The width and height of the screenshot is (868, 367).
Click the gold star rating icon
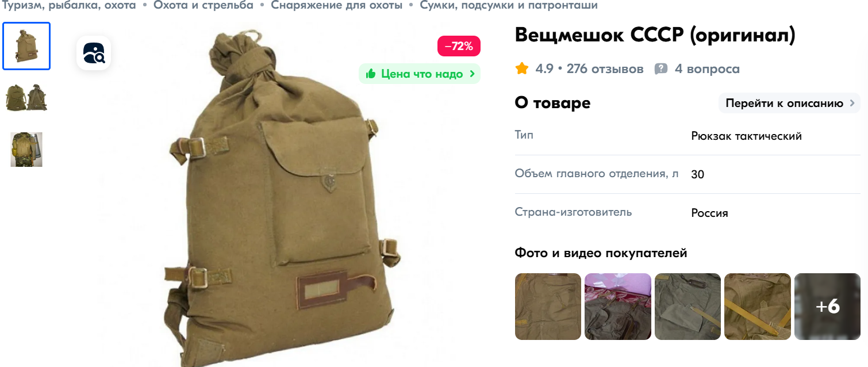point(522,69)
